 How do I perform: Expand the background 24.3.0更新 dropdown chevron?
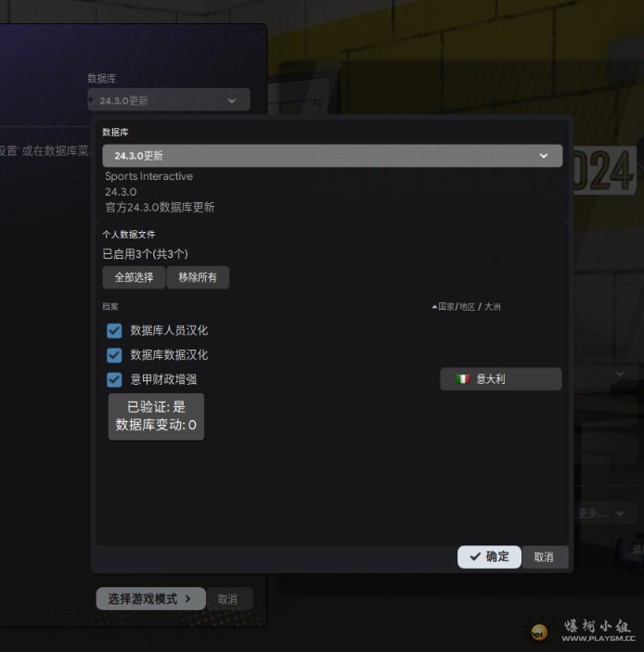click(231, 100)
